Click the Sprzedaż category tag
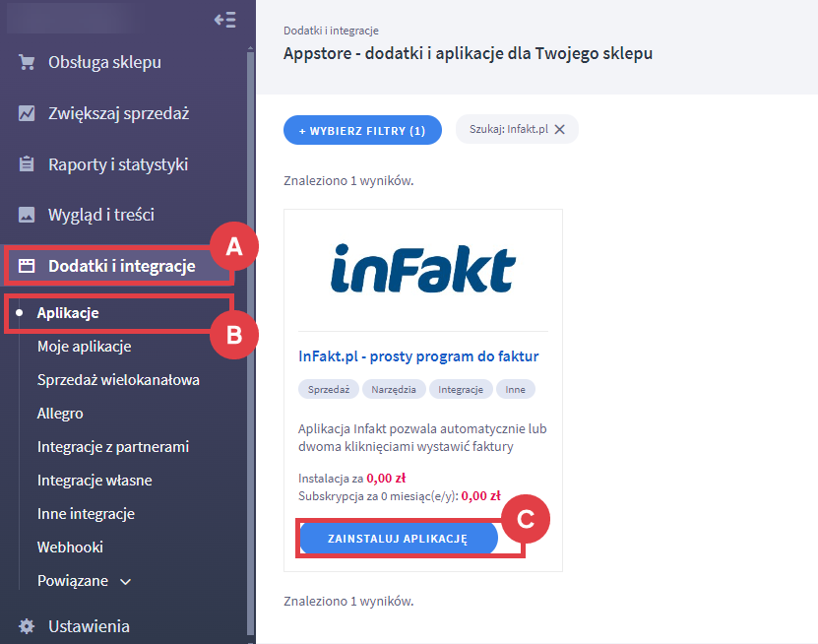Image resolution: width=818 pixels, height=644 pixels. (x=329, y=389)
